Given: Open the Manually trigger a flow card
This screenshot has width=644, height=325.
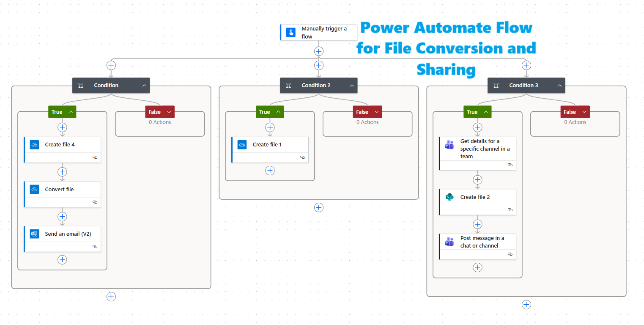Looking at the screenshot, I should click(x=318, y=32).
